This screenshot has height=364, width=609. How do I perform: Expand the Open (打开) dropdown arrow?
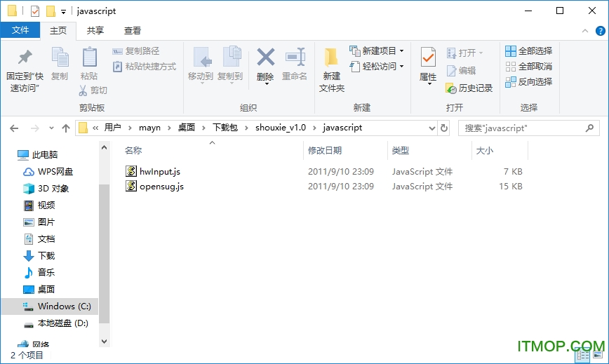481,53
